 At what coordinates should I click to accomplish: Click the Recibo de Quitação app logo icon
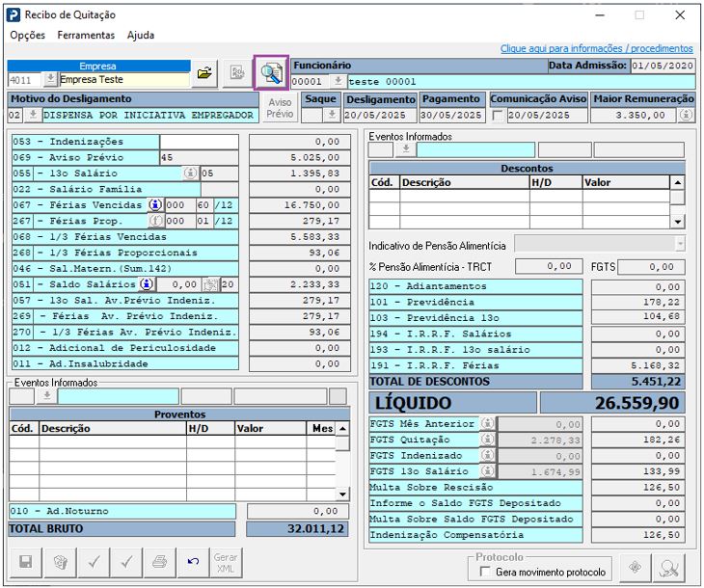click(x=14, y=14)
